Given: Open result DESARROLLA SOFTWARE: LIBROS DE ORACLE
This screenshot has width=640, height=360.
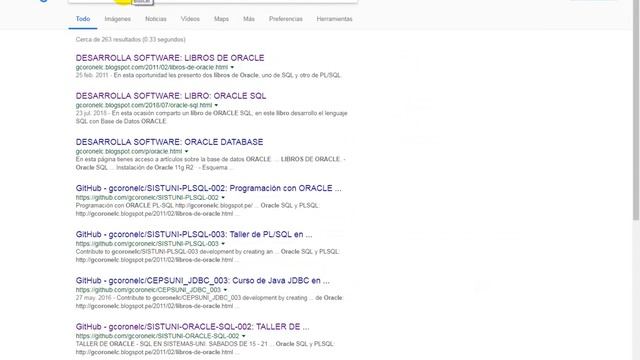Looking at the screenshot, I should pyautogui.click(x=170, y=58).
